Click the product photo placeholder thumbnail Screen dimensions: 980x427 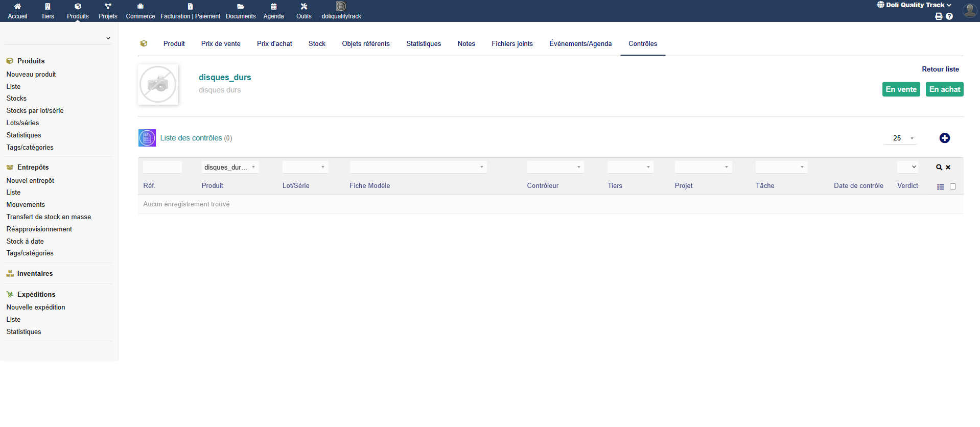pyautogui.click(x=158, y=85)
